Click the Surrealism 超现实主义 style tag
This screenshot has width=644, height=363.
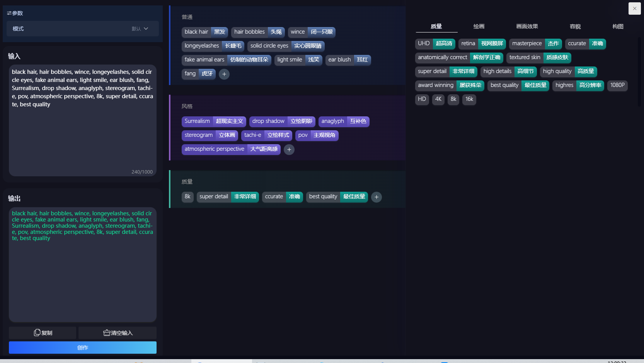pos(213,121)
